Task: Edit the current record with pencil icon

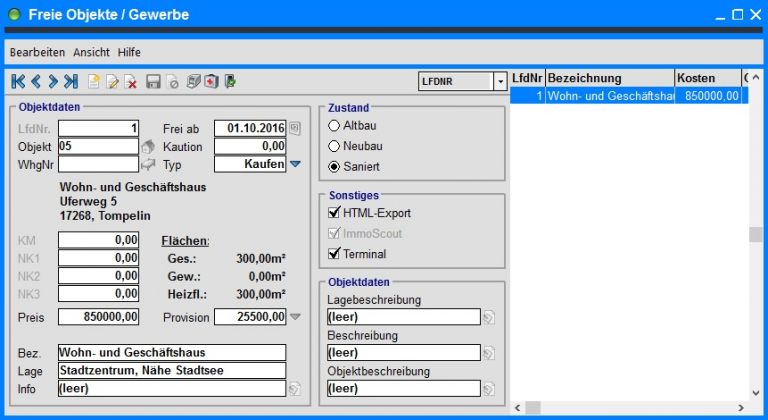Action: 112,81
